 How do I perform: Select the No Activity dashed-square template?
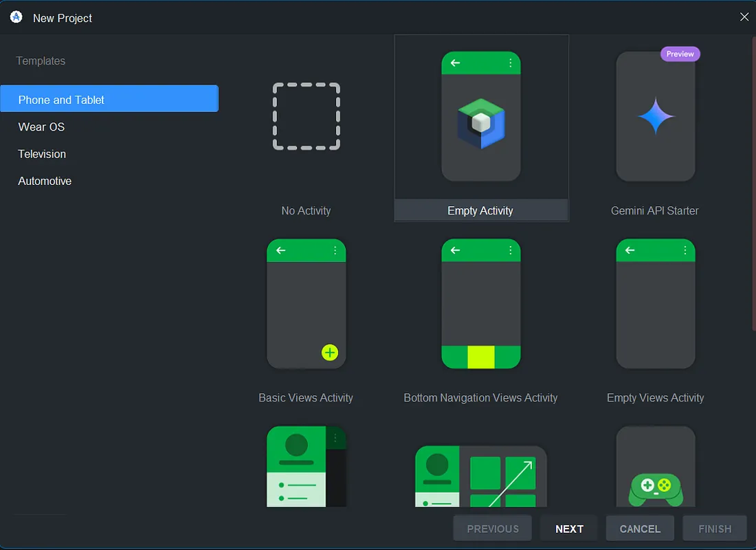click(x=306, y=116)
